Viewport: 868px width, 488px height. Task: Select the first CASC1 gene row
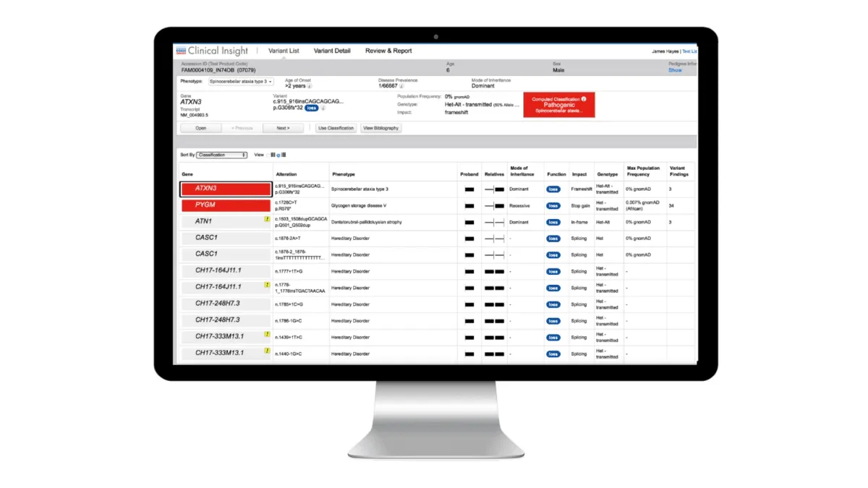tap(226, 237)
